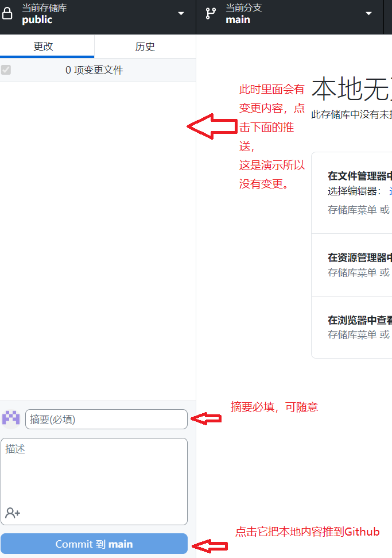The height and width of the screenshot is (558, 392).
Task: Click the 摘要(必填) summary input field
Action: [x=106, y=419]
